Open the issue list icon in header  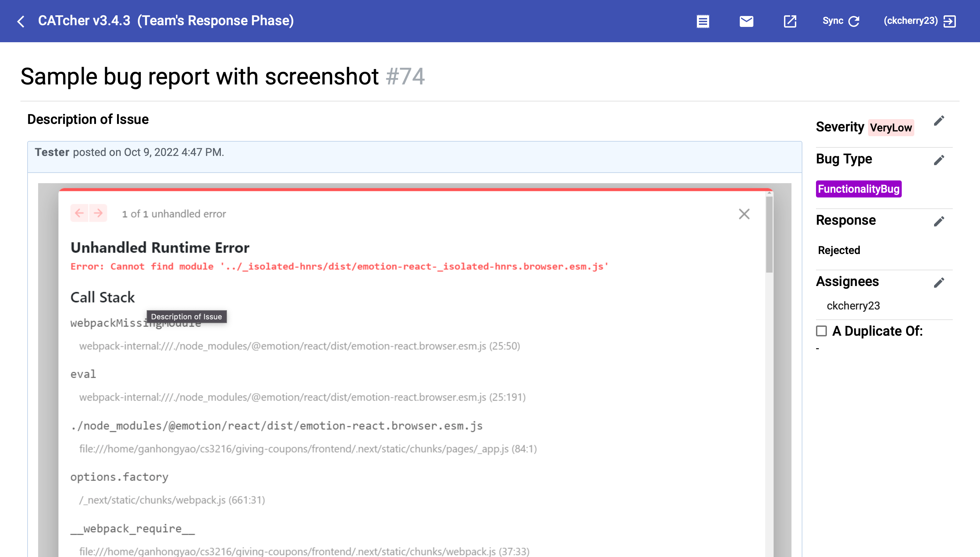[703, 21]
